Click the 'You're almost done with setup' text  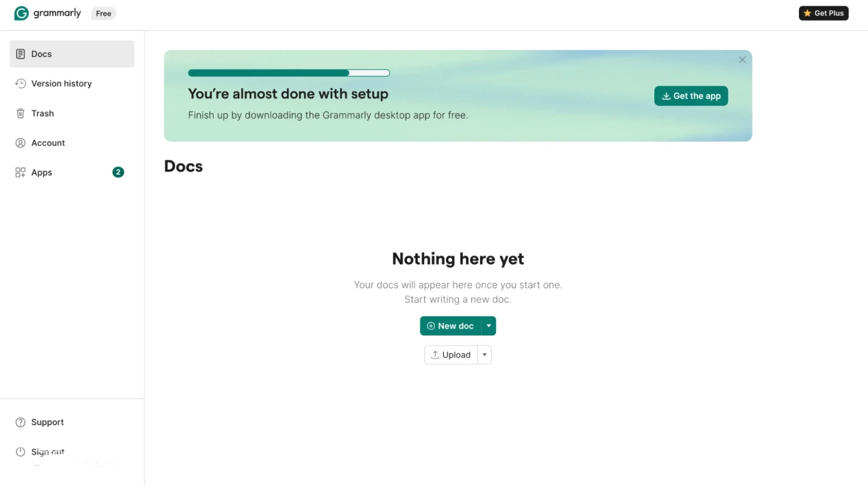point(288,94)
